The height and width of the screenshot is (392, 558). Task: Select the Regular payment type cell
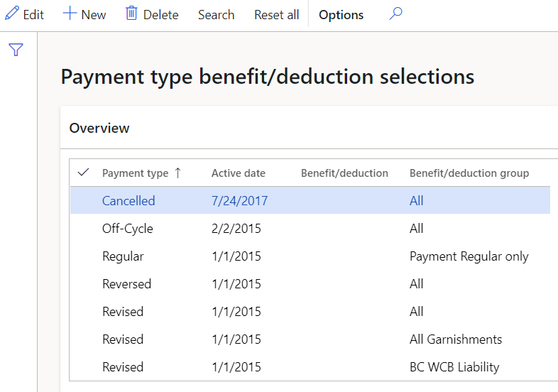coord(123,256)
